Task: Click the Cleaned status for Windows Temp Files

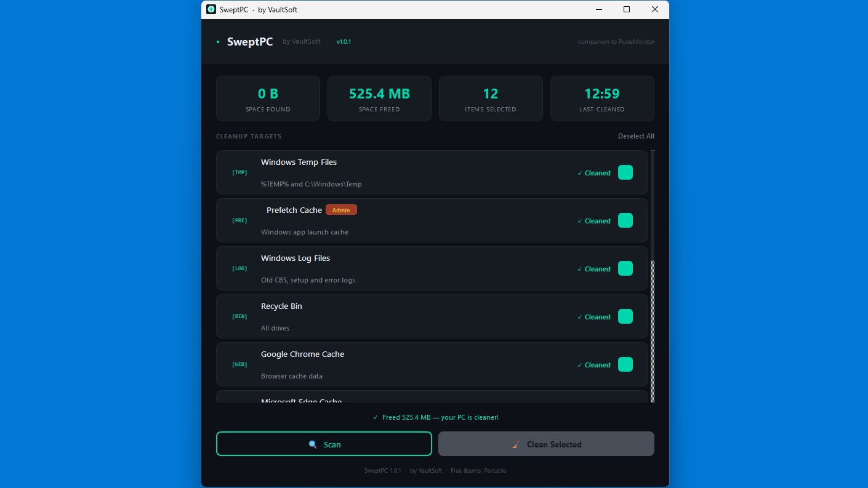Action: click(x=594, y=173)
